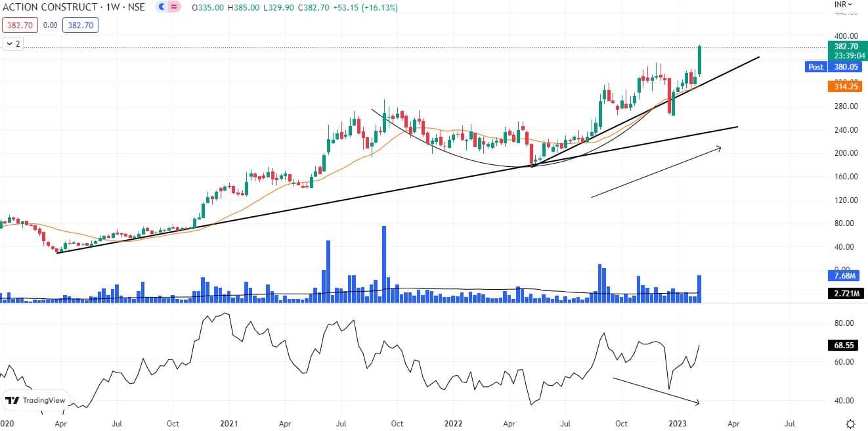Screen dimensions: 868x431
Task: Click the latest tall green weekly candle
Action: [x=700, y=60]
